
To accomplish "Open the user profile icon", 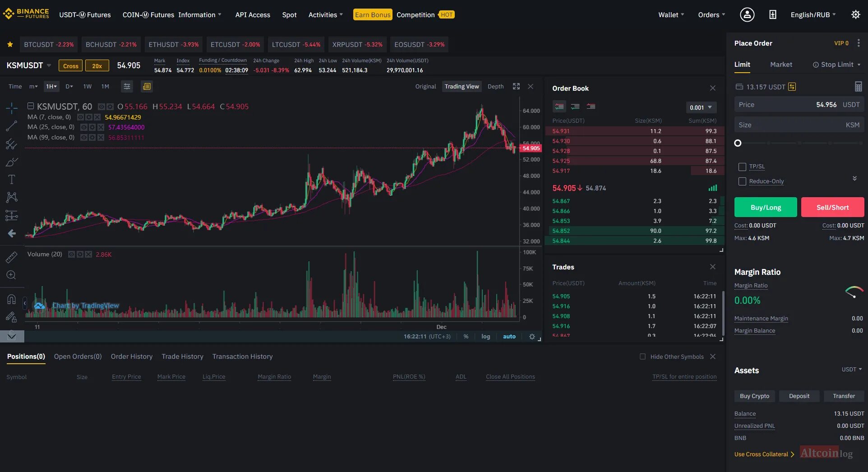I will pos(747,14).
